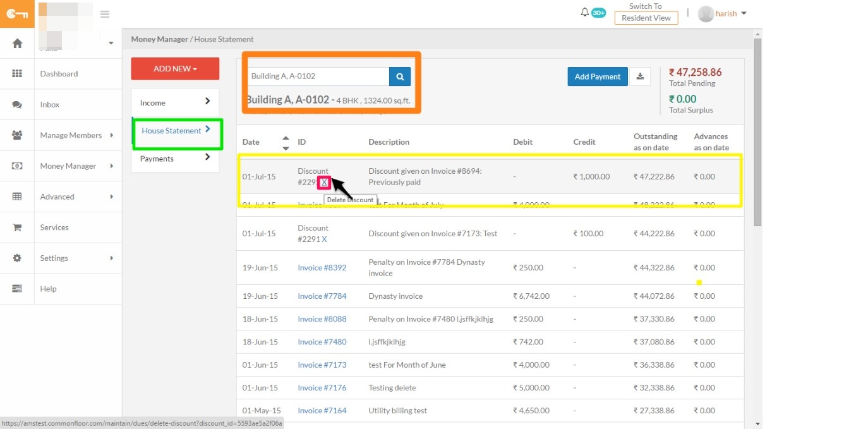
Task: Click the Settings gear icon
Action: tap(17, 258)
